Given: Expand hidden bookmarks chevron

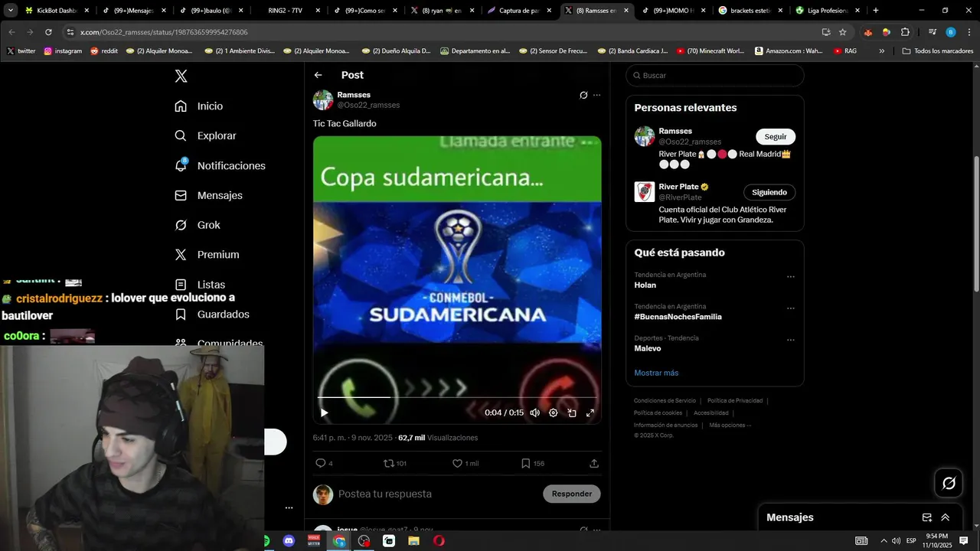Looking at the screenshot, I should point(882,51).
